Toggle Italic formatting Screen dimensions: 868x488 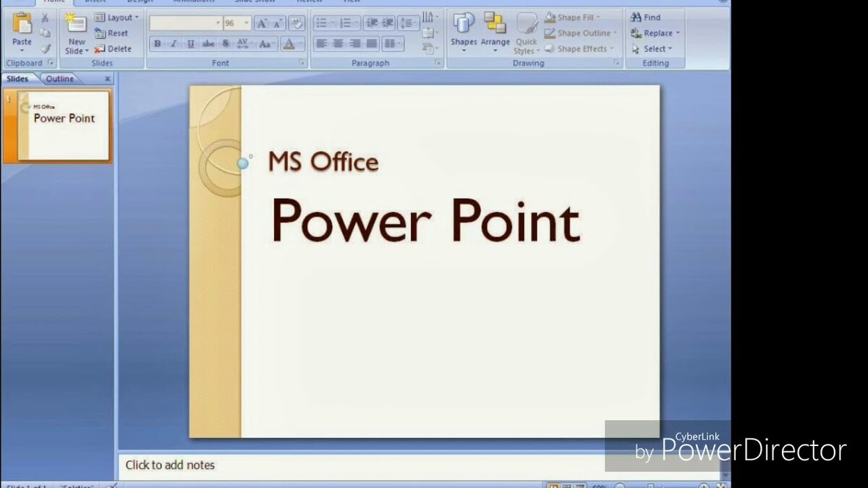point(174,44)
